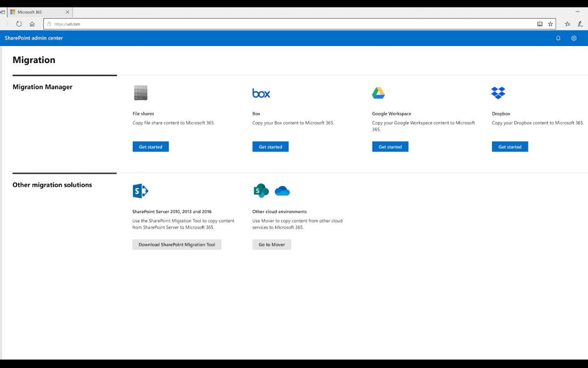
Task: Click the Box logo icon
Action: click(261, 93)
